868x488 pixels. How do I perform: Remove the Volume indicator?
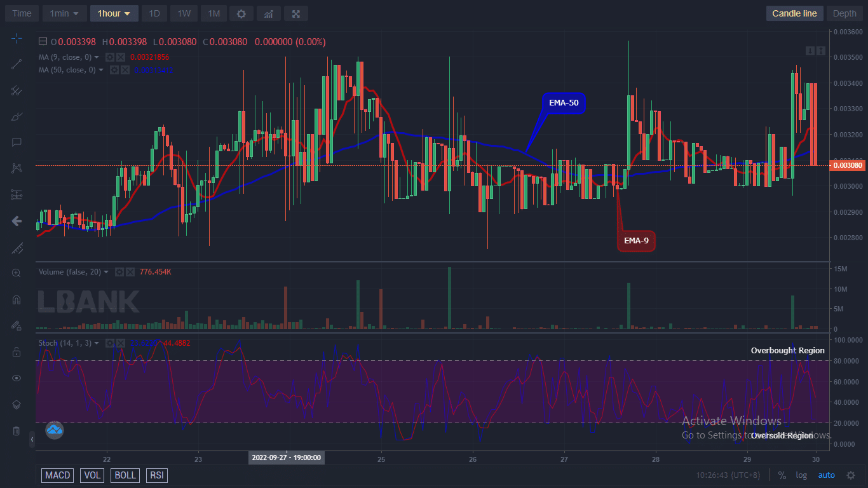(130, 272)
